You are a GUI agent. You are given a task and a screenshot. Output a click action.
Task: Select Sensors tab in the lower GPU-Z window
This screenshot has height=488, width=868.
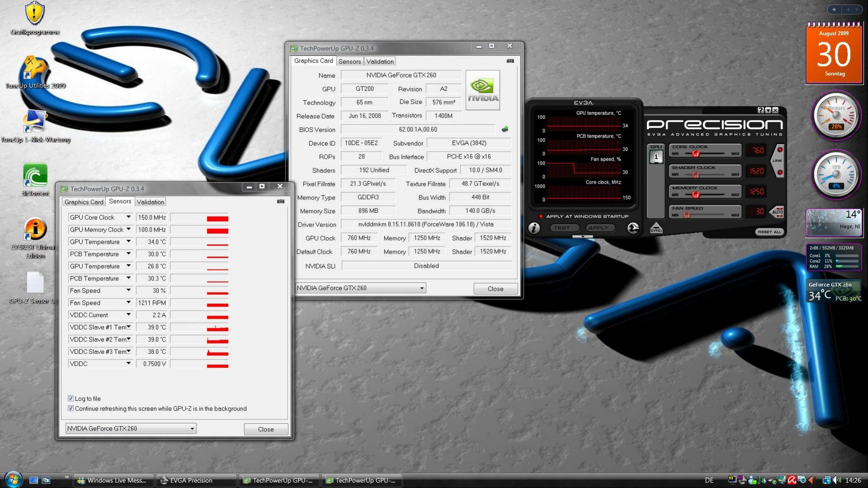click(x=120, y=201)
